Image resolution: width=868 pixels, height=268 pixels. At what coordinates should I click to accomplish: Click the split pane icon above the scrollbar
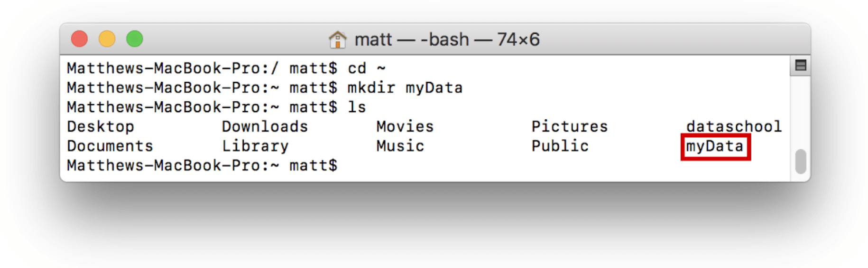pyautogui.click(x=801, y=66)
